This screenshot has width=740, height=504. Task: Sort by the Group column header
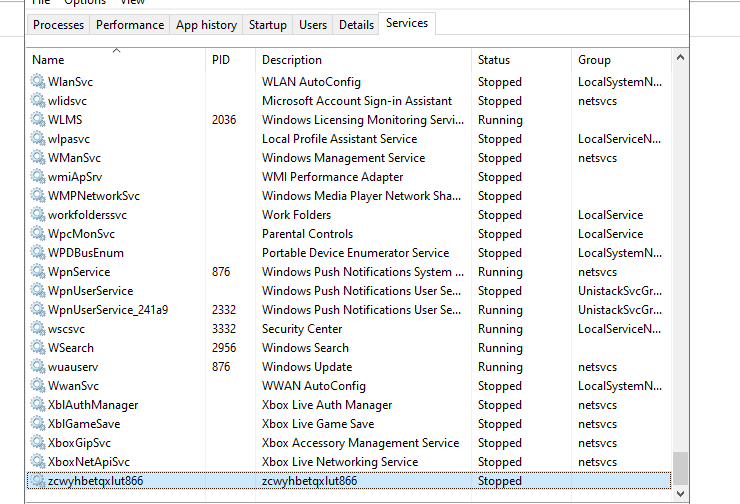[594, 60]
